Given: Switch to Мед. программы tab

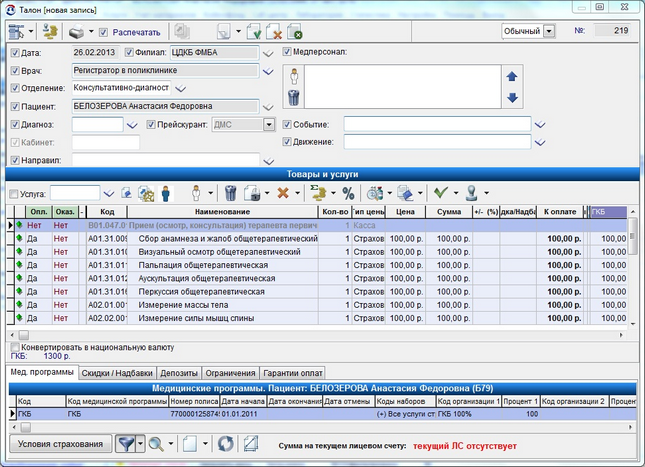Looking at the screenshot, I should coord(42,372).
